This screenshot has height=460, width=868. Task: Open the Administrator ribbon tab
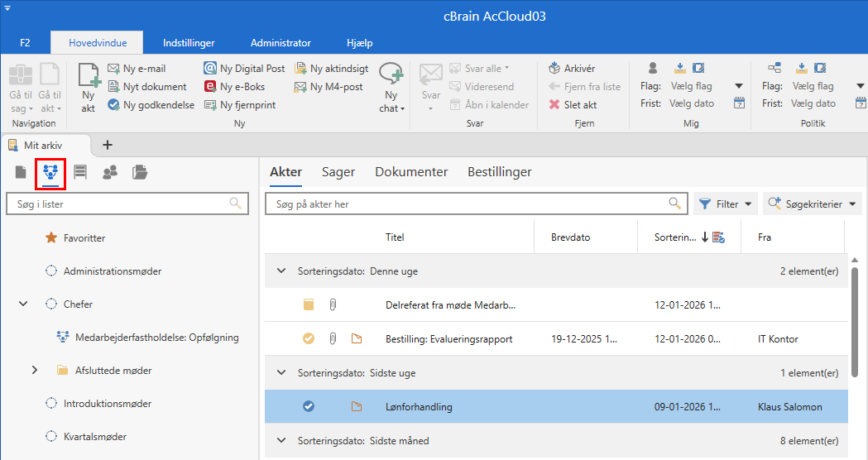[x=281, y=43]
